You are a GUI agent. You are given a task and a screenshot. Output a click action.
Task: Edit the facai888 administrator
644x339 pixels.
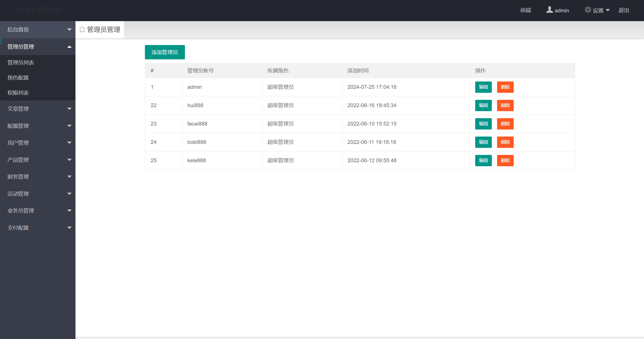483,124
